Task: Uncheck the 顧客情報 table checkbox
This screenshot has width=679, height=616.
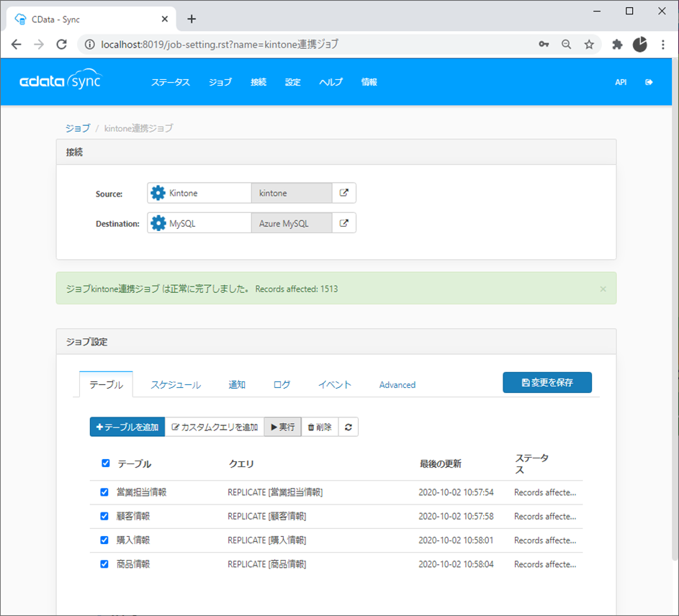Action: pos(104,516)
